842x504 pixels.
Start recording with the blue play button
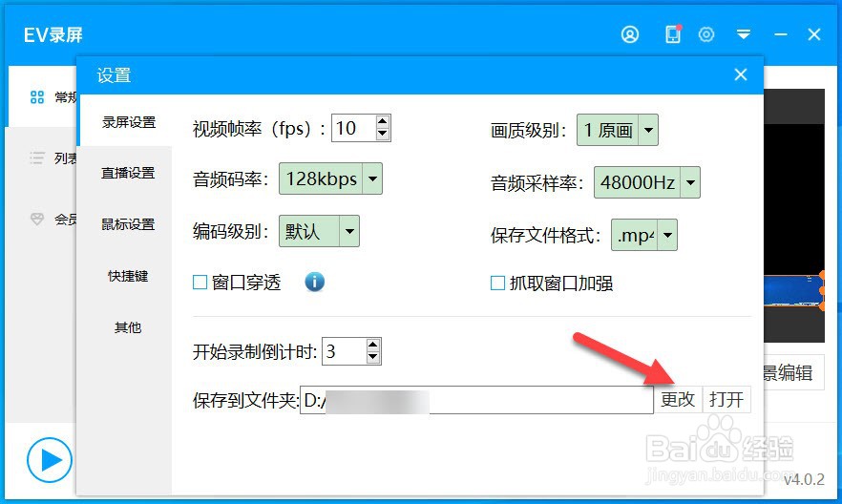click(49, 460)
